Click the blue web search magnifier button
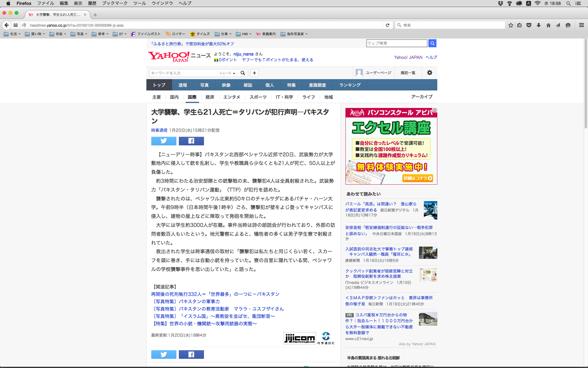Image resolution: width=588 pixels, height=368 pixels. [432, 43]
